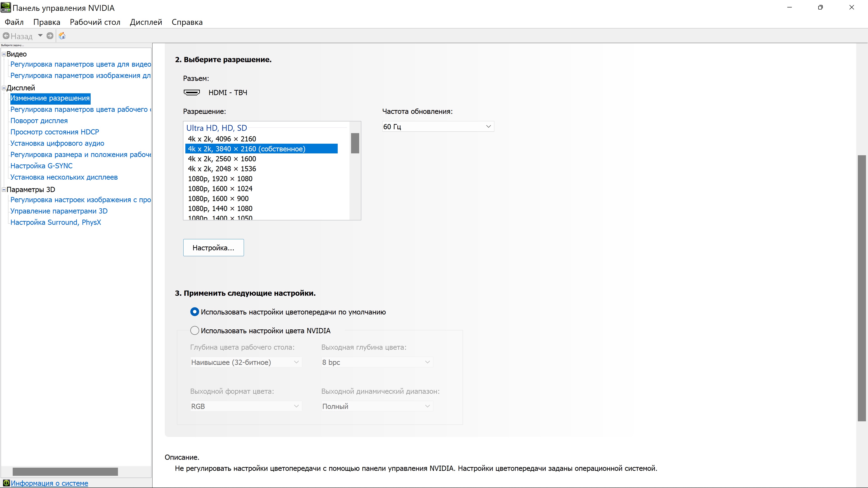Click the HDMI connector icon
Image resolution: width=868 pixels, height=488 pixels.
point(191,92)
